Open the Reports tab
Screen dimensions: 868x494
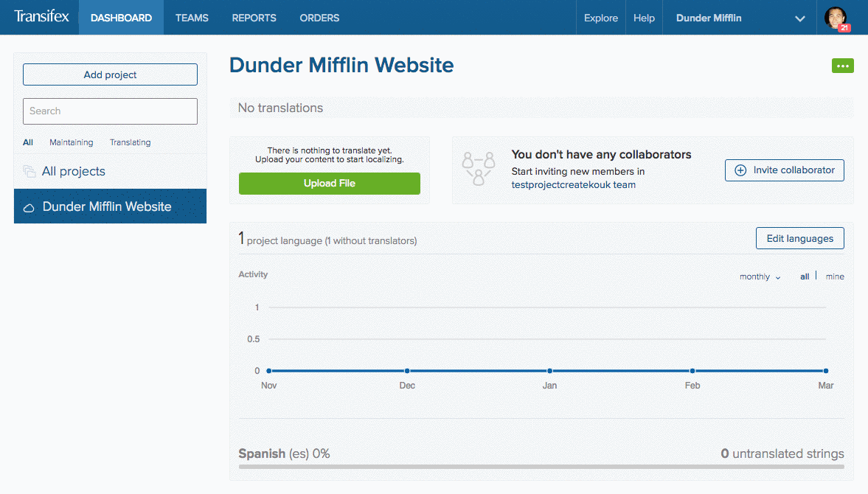(x=254, y=18)
